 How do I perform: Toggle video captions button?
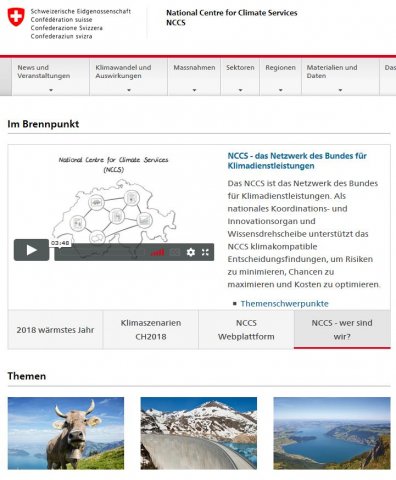click(x=175, y=252)
